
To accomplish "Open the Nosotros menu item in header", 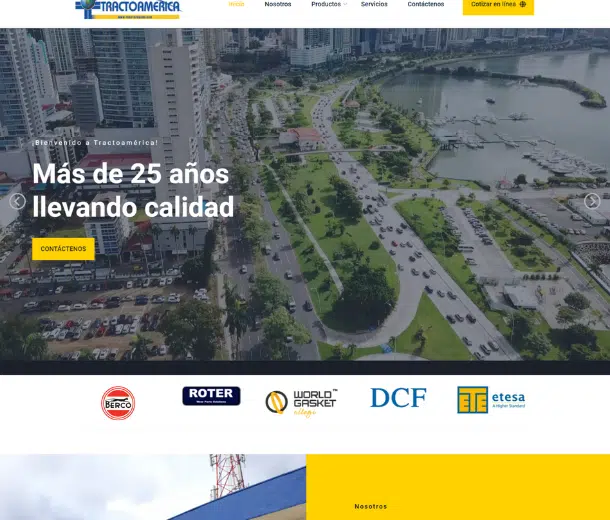I will tap(278, 4).
